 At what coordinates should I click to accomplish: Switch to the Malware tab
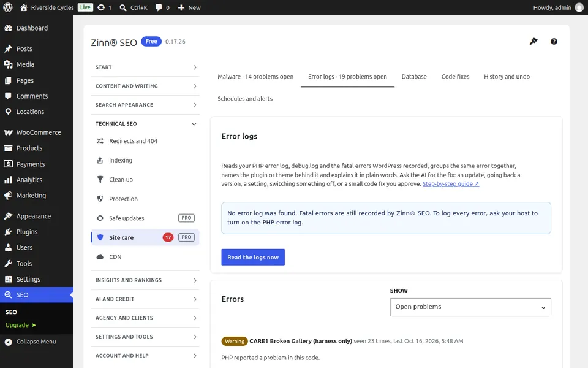coord(255,77)
